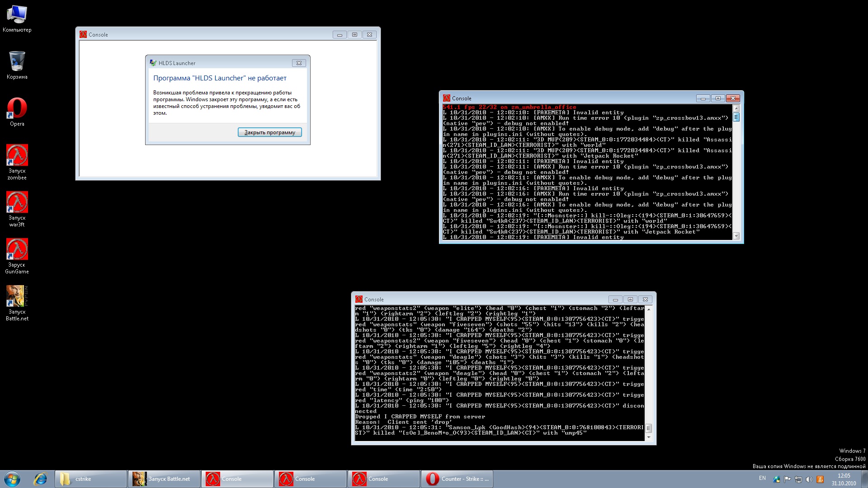This screenshot has width=868, height=488.
Task: Switch to Opera Counter-Strike taskbar window
Action: click(458, 479)
